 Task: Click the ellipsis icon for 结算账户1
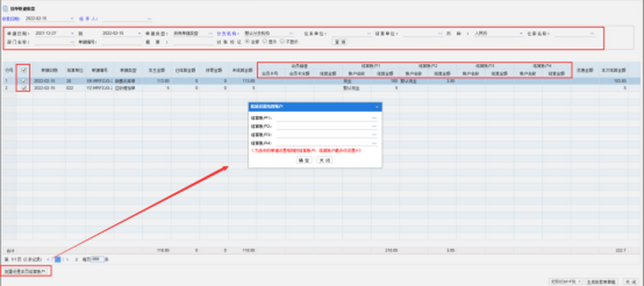374,119
